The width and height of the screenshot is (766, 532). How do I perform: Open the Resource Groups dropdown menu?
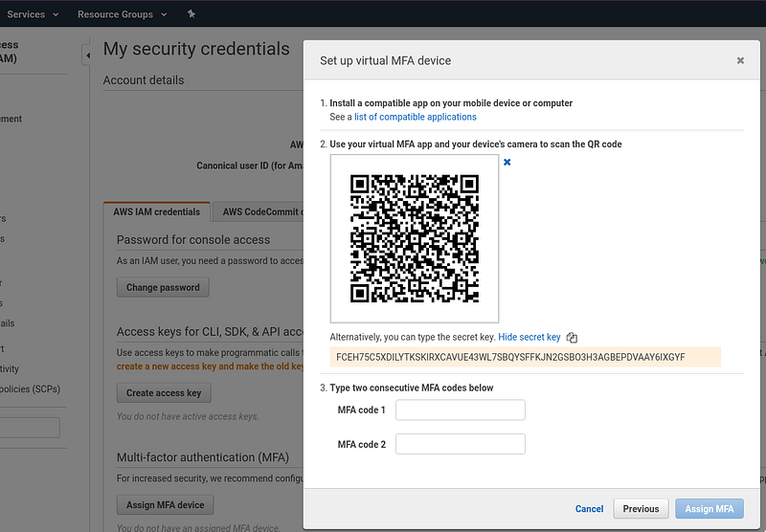click(123, 14)
